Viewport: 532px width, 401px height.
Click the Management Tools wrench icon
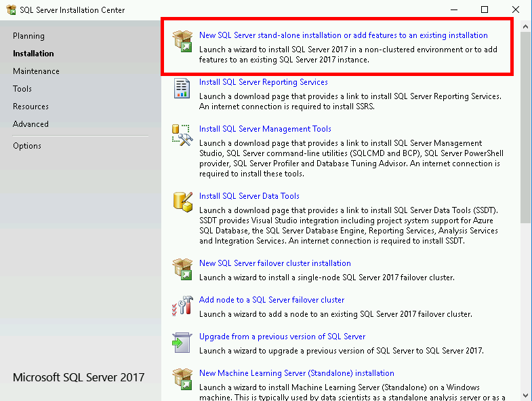(182, 134)
